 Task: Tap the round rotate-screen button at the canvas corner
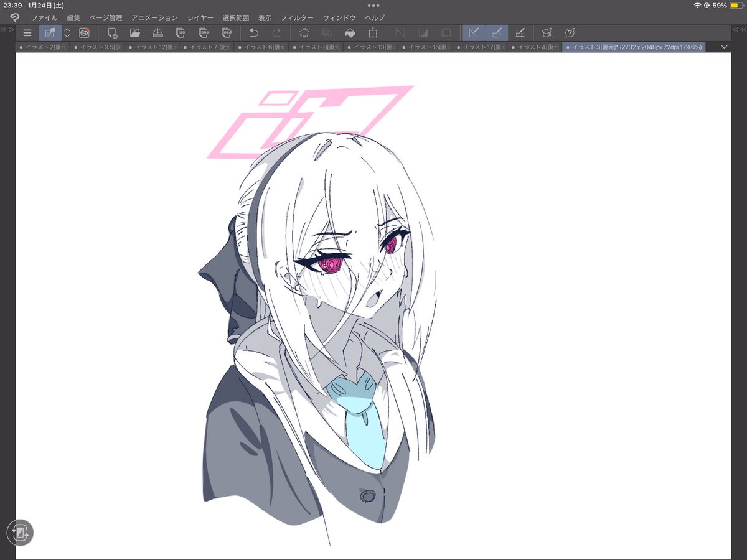20,533
